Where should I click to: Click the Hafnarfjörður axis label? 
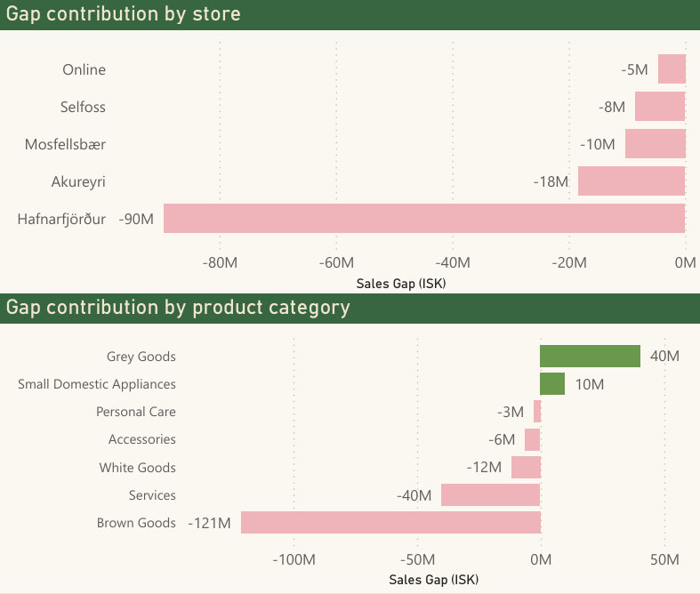61,219
